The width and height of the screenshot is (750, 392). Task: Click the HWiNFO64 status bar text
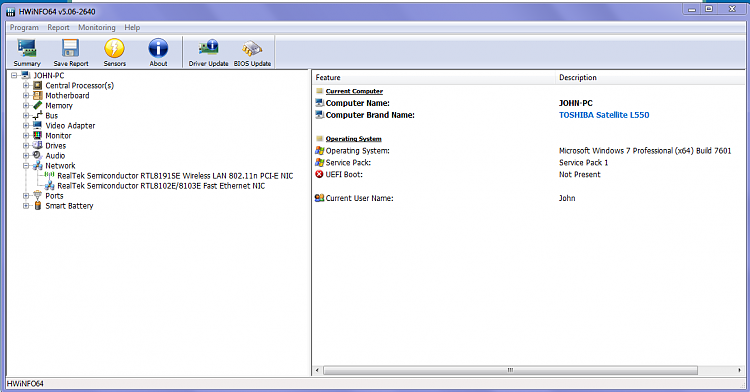point(25,383)
